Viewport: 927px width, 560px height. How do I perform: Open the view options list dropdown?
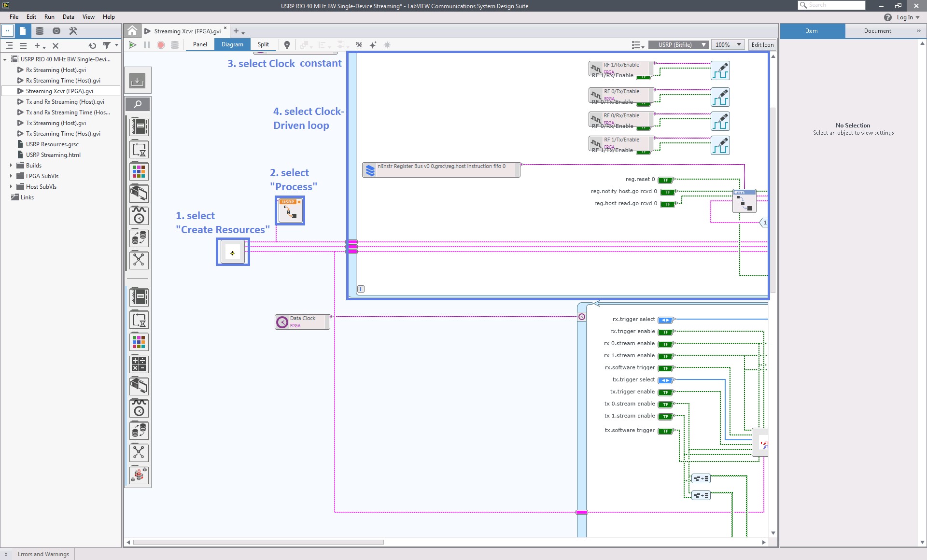tap(638, 45)
